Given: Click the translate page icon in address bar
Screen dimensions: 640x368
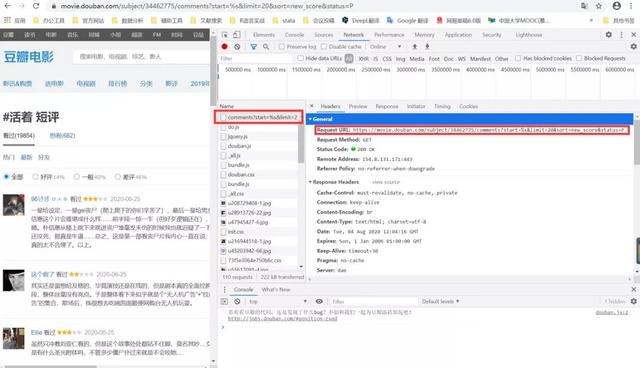Looking at the screenshot, I should pos(584,6).
